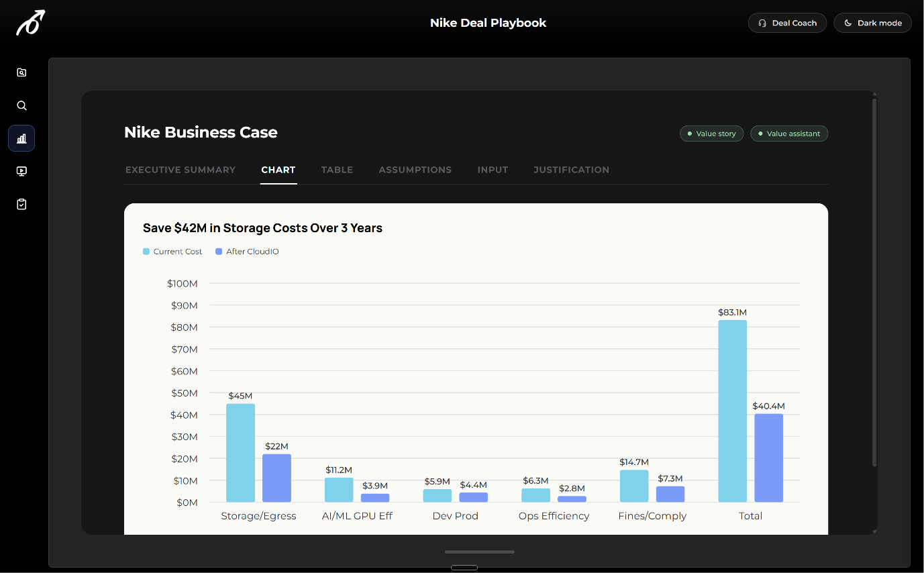The image size is (924, 573).
Task: Open the Value story pill
Action: (711, 134)
